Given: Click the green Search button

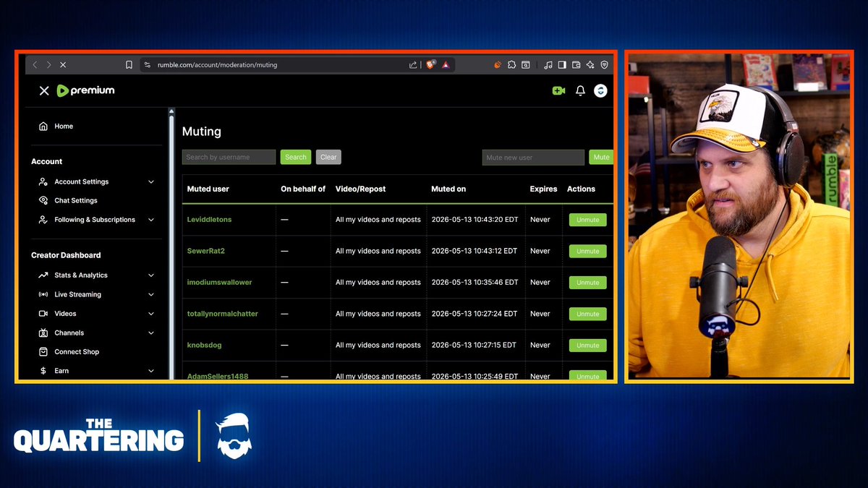Looking at the screenshot, I should click(x=296, y=157).
